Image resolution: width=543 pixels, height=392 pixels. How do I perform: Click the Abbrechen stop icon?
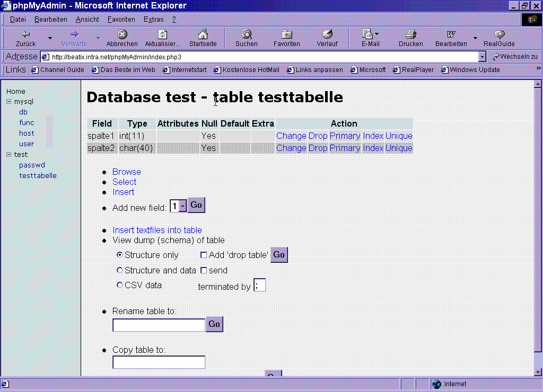click(122, 34)
